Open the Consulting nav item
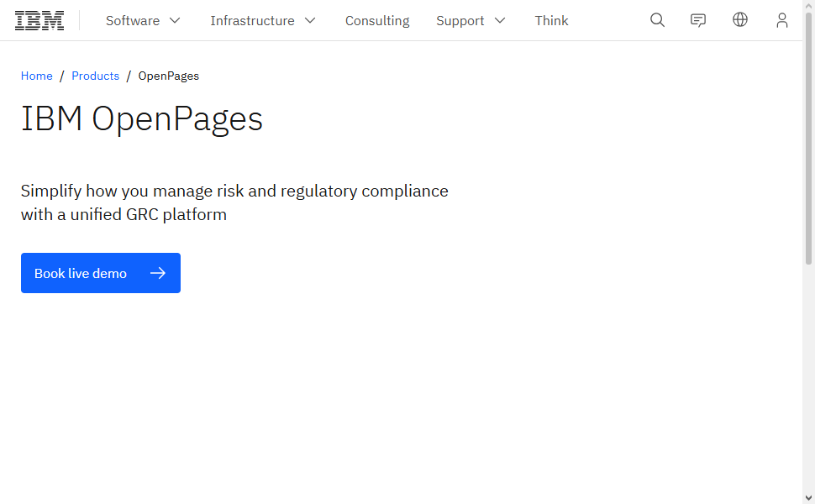 pyautogui.click(x=377, y=20)
